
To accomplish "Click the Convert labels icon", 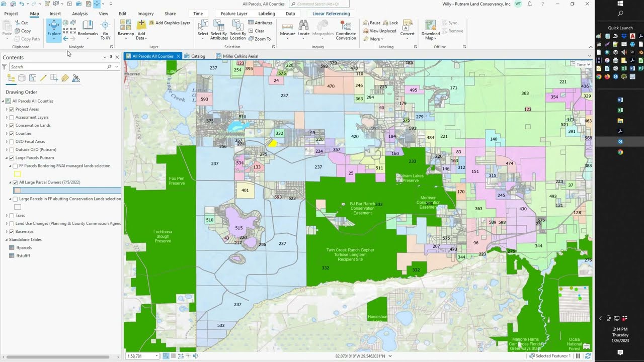I will pyautogui.click(x=408, y=25).
